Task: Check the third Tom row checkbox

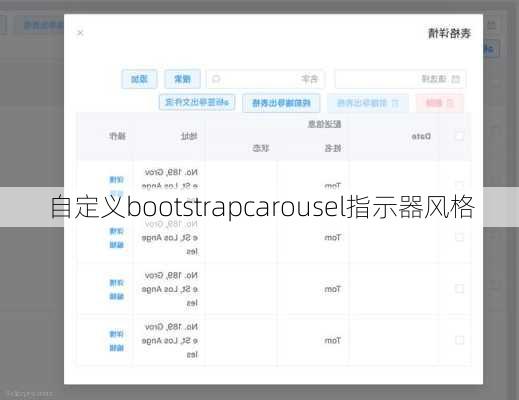Action: pos(459,289)
